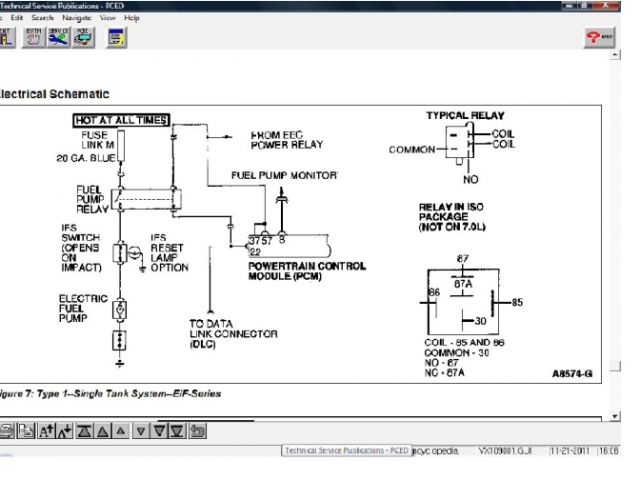Click the large down-triangle page button
This screenshot has width=640, height=480.
coord(158,431)
